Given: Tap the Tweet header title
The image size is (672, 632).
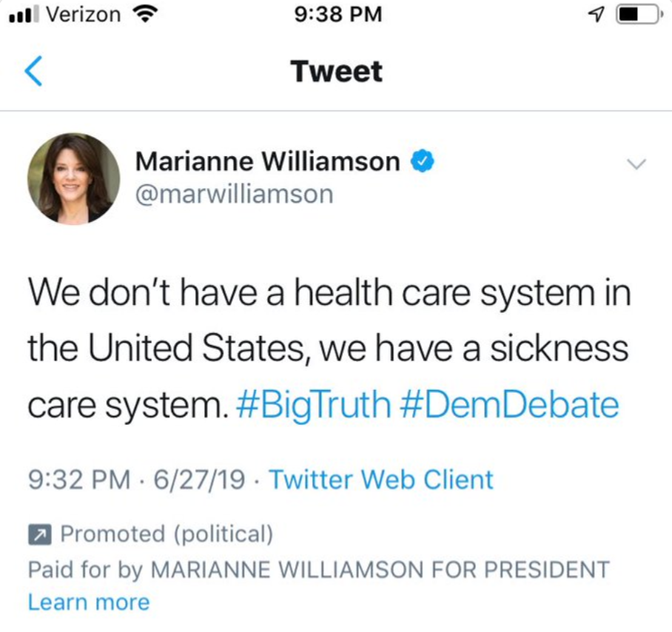Looking at the screenshot, I should (336, 72).
